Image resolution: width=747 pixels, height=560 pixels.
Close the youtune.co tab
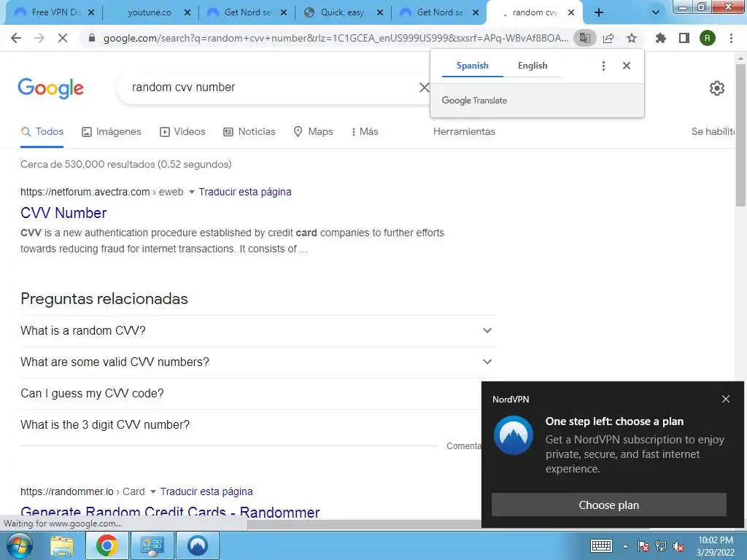tap(187, 12)
